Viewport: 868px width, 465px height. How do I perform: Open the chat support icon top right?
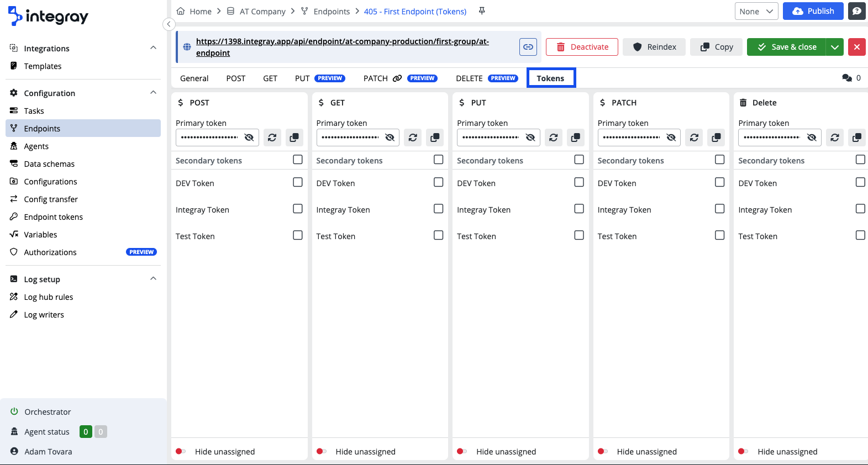(x=856, y=11)
